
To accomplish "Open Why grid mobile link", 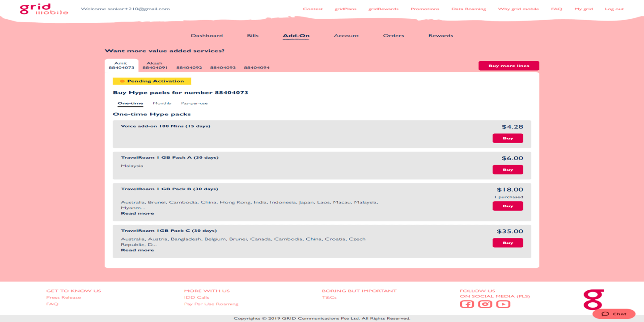I will 518,9.
